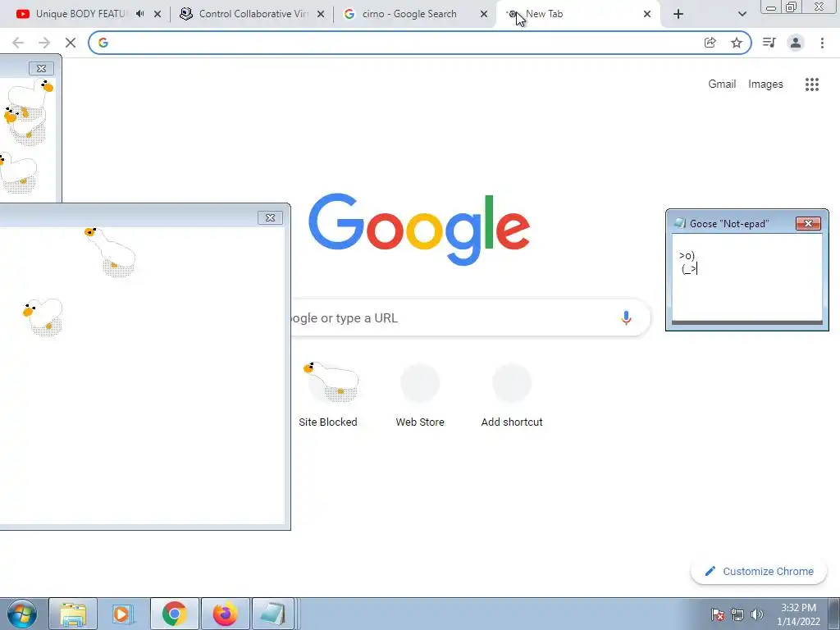Image resolution: width=840 pixels, height=630 pixels.
Task: Close the cimo - Google Search tab
Action: pyautogui.click(x=484, y=14)
